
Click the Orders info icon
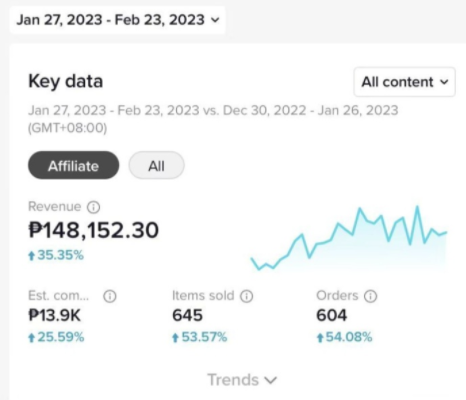coord(370,296)
